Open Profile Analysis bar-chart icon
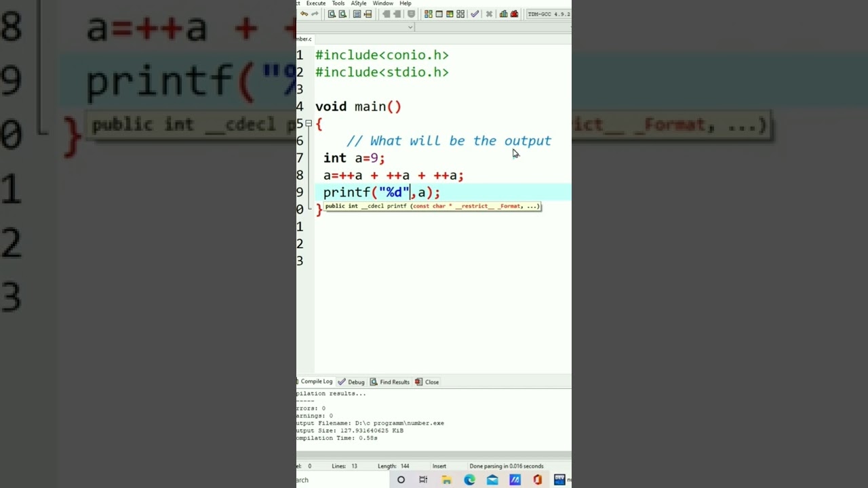Screen dimensions: 868x488 click(x=503, y=14)
